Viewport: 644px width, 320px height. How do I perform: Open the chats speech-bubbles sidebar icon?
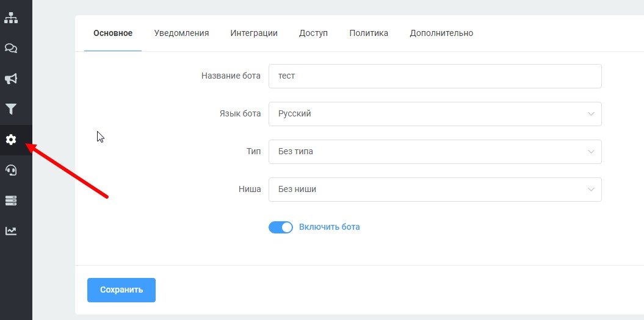pyautogui.click(x=11, y=48)
